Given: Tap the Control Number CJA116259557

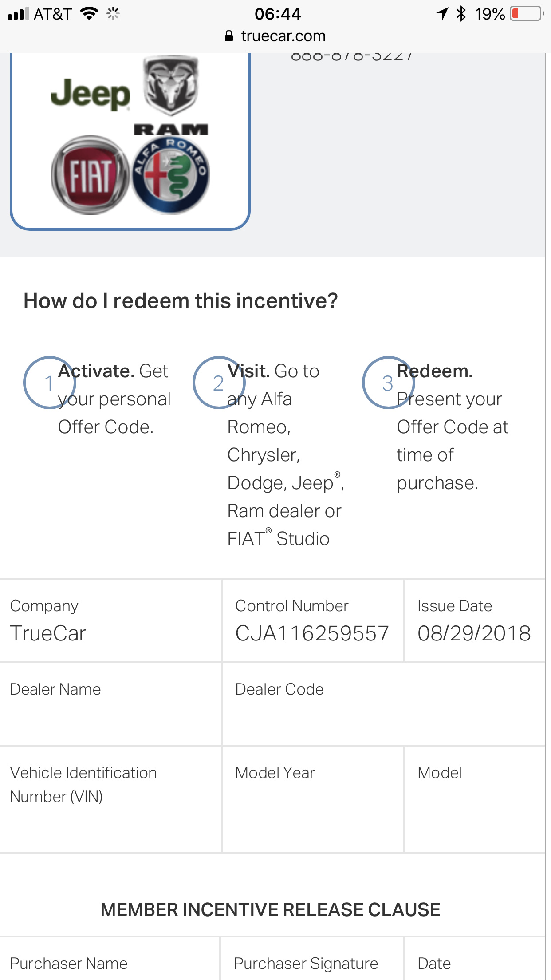Looking at the screenshot, I should [312, 633].
